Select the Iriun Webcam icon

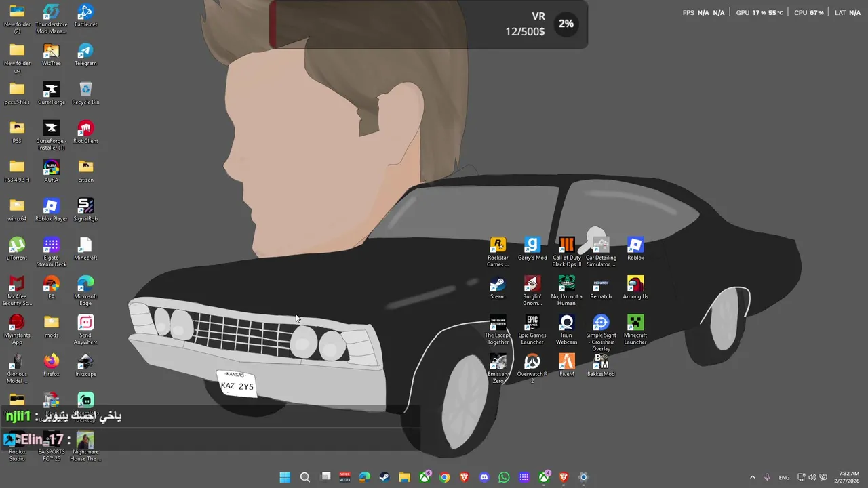(x=566, y=330)
